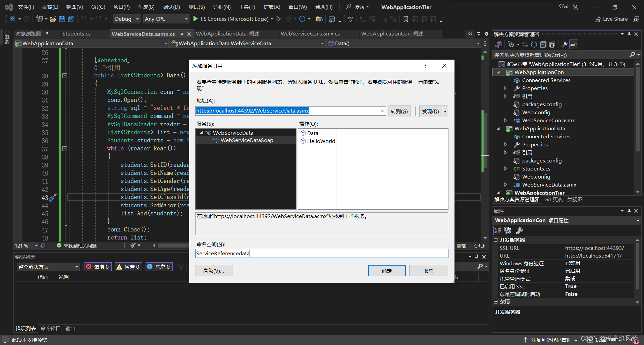Toggle a bookmark with the bookmark icon
This screenshot has width=644, height=345.
[406, 19]
